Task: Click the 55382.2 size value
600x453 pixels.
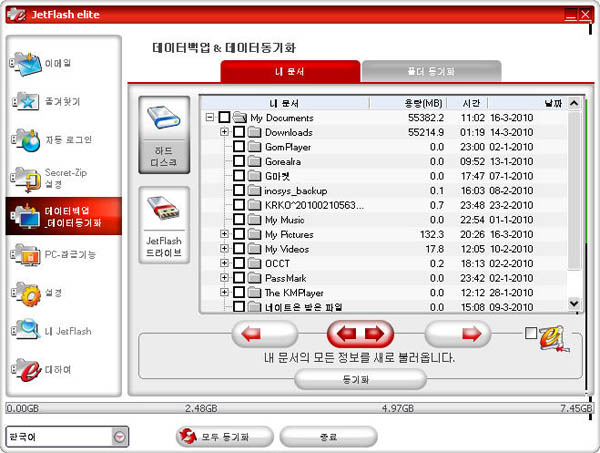Action: pyautogui.click(x=426, y=117)
